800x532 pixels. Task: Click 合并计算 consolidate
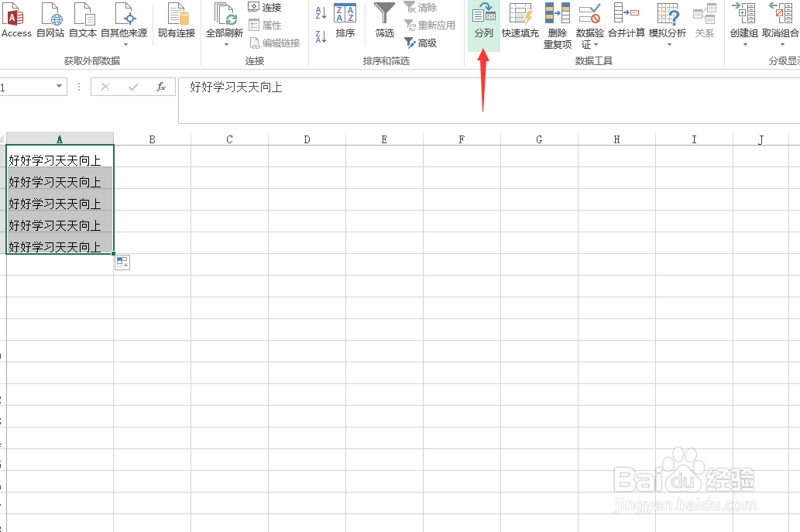click(x=627, y=20)
